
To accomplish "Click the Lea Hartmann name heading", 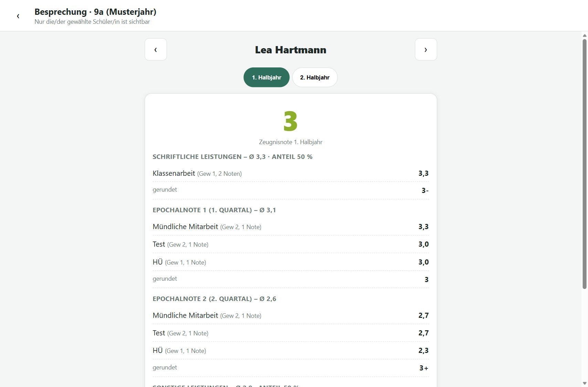I will click(x=291, y=50).
